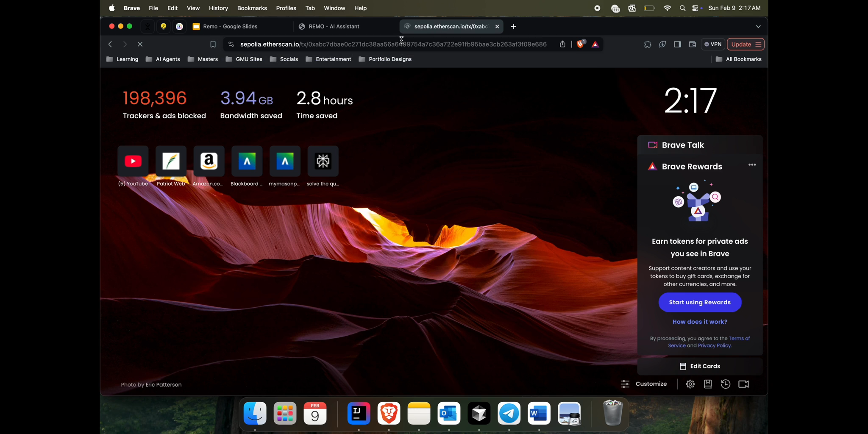Open AI Agents bookmarks folder
Image resolution: width=868 pixels, height=434 pixels.
point(163,59)
